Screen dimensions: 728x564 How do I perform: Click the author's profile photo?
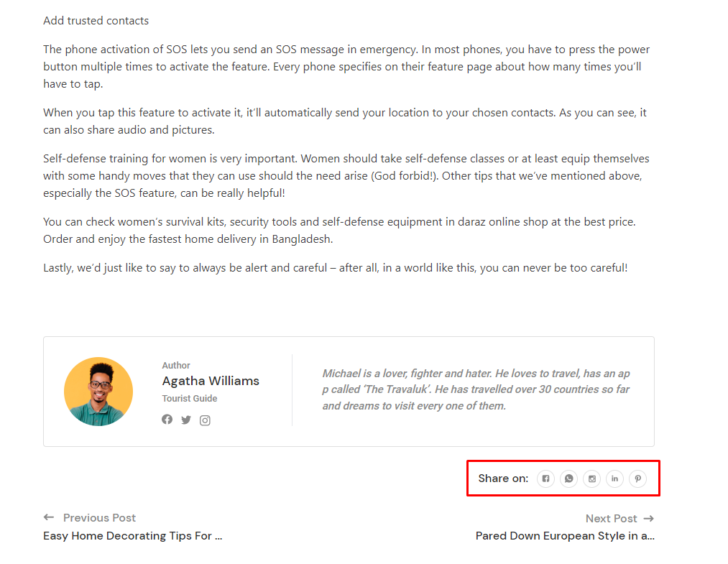point(98,392)
